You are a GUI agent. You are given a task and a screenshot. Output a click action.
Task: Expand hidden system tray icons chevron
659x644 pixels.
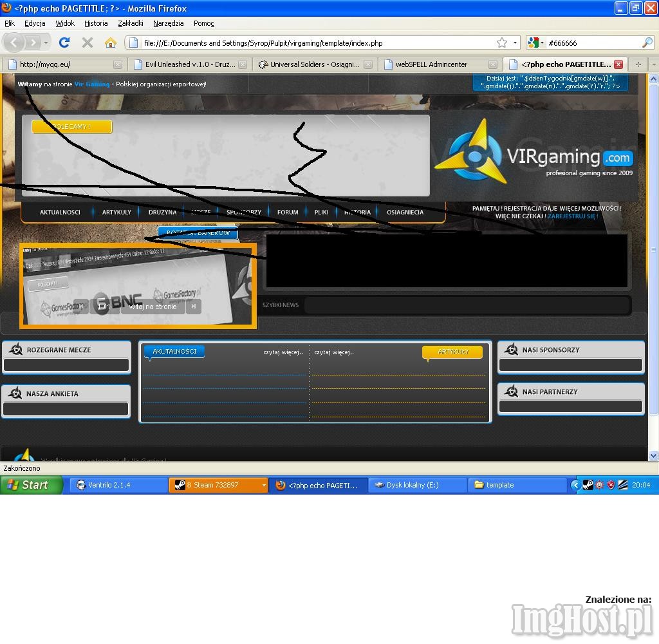tap(575, 485)
